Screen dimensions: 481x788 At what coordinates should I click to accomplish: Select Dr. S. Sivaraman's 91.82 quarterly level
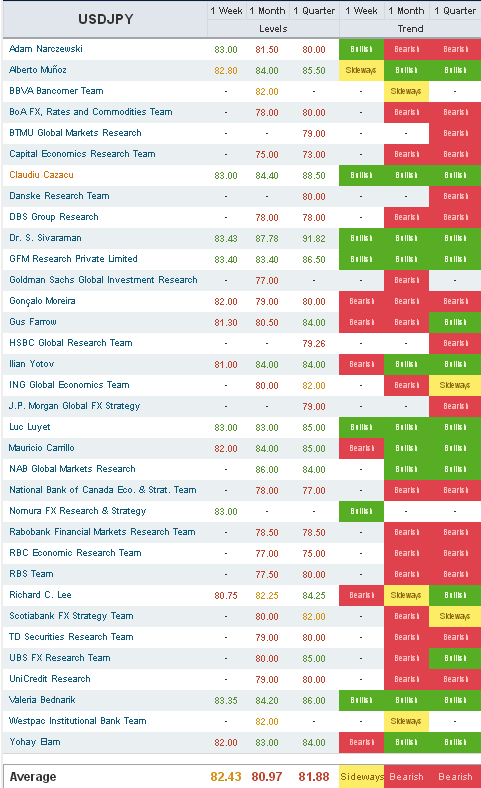[x=314, y=239]
